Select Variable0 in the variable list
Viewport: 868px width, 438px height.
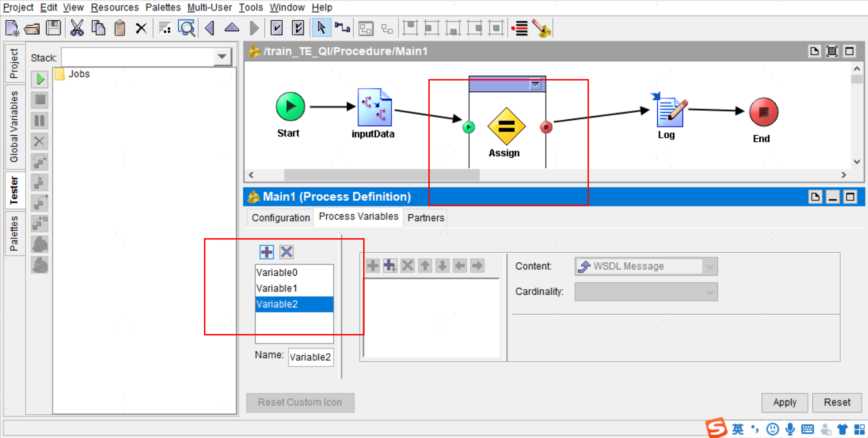294,273
